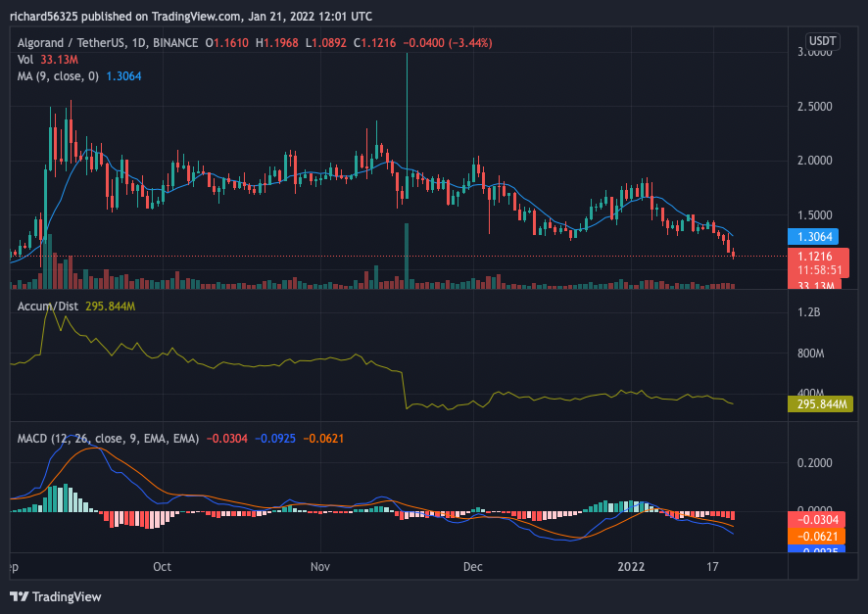868x614 pixels.
Task: Click the orange signal line tag -0.0621
Action: 816,536
